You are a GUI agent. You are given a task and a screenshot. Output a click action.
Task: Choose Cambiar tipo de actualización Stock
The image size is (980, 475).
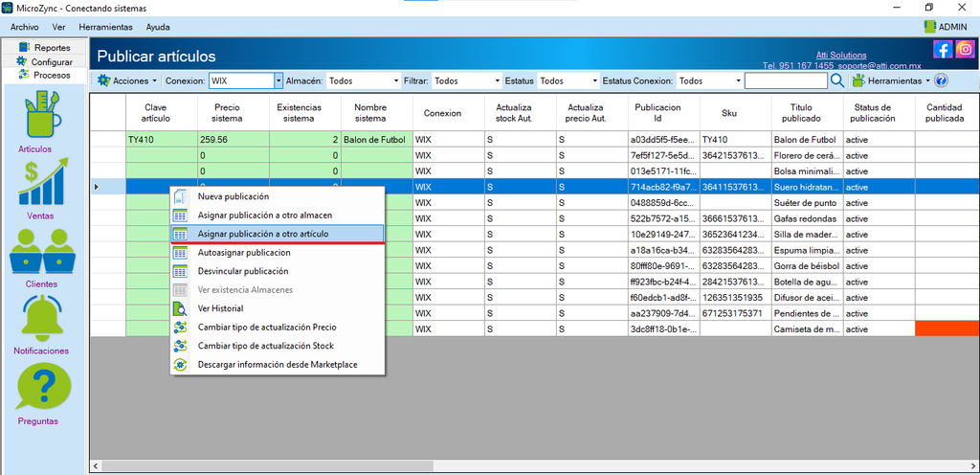[x=278, y=346]
